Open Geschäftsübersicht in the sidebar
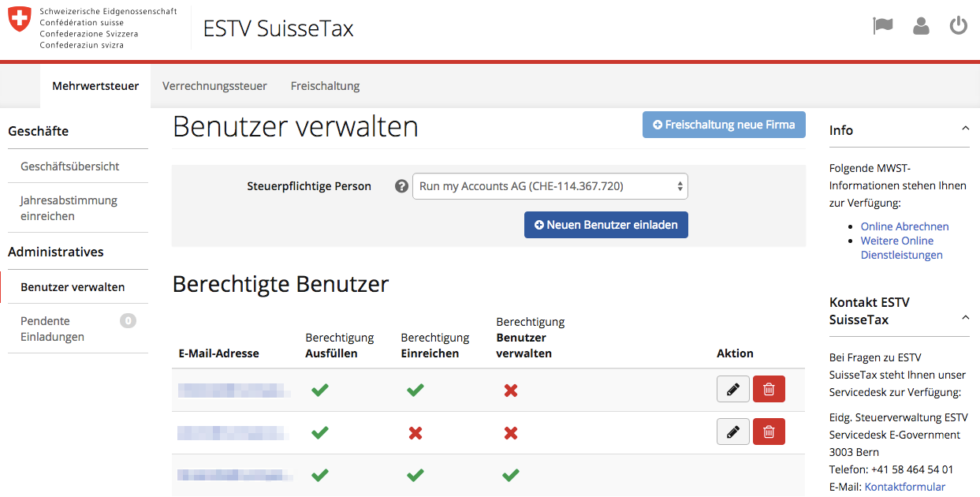This screenshot has width=980, height=497. (70, 166)
